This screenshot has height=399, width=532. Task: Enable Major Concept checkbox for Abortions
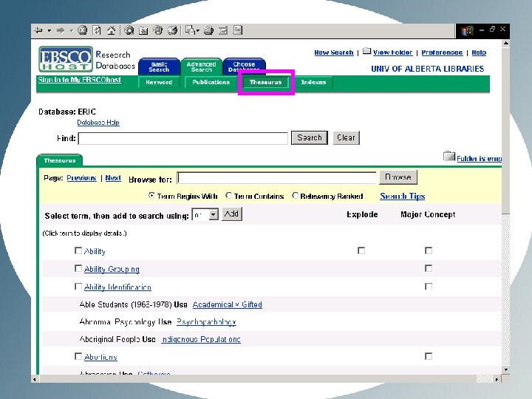(x=429, y=356)
